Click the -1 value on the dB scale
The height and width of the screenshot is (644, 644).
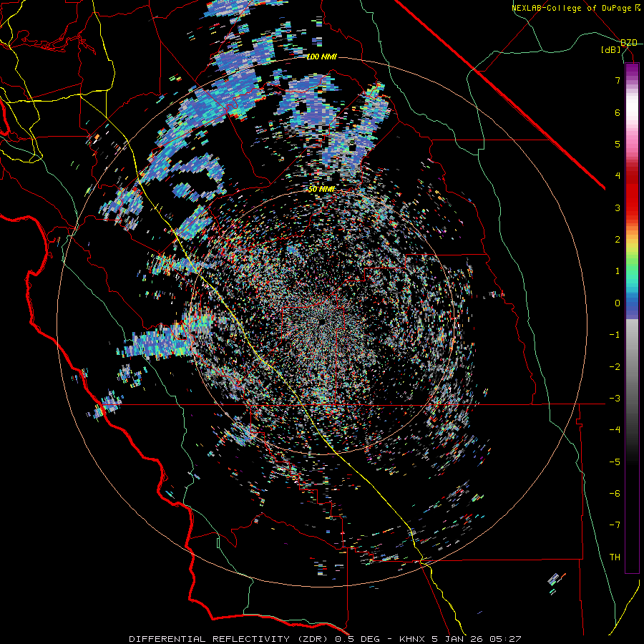tap(615, 335)
